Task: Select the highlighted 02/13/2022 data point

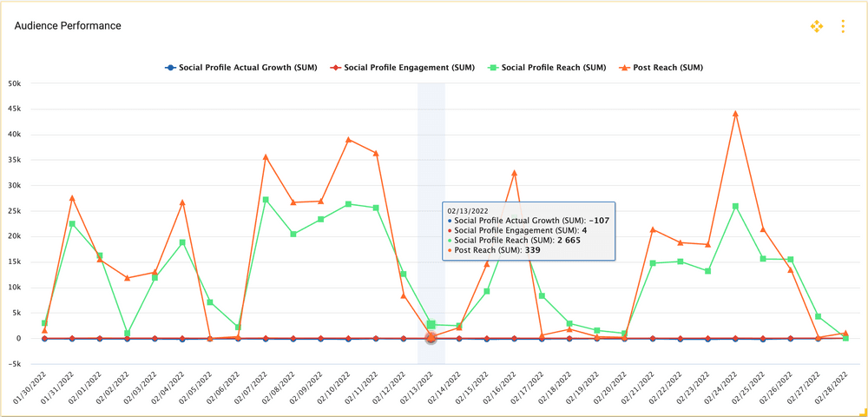Action: click(x=431, y=337)
